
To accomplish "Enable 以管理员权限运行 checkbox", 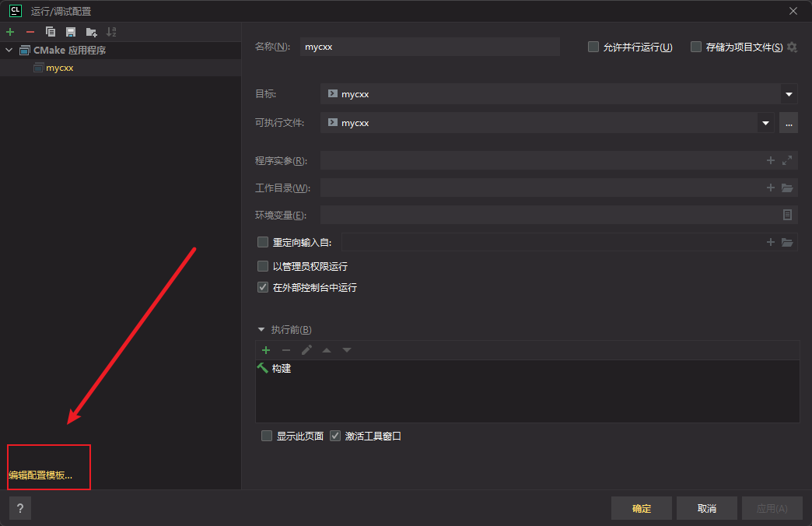I will coord(263,266).
